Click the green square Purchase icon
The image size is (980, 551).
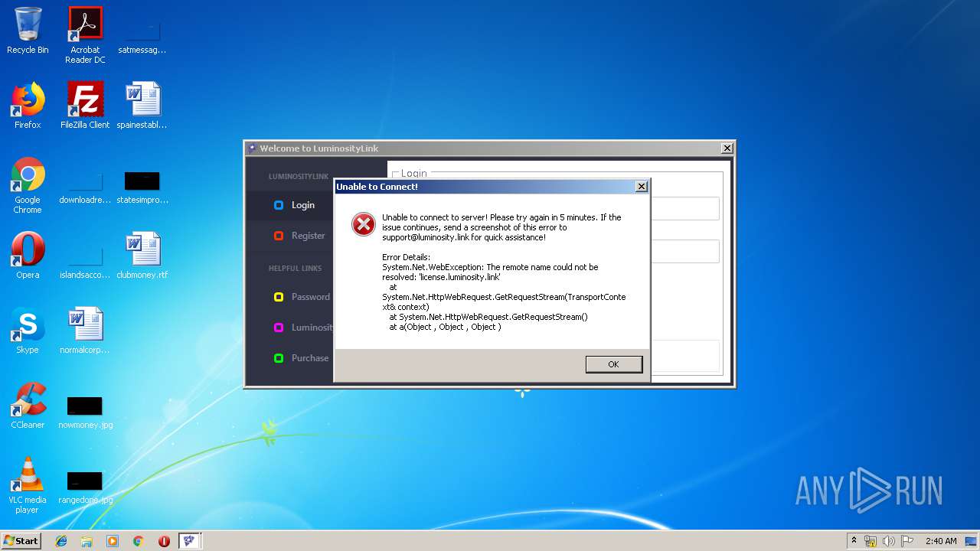tap(279, 358)
